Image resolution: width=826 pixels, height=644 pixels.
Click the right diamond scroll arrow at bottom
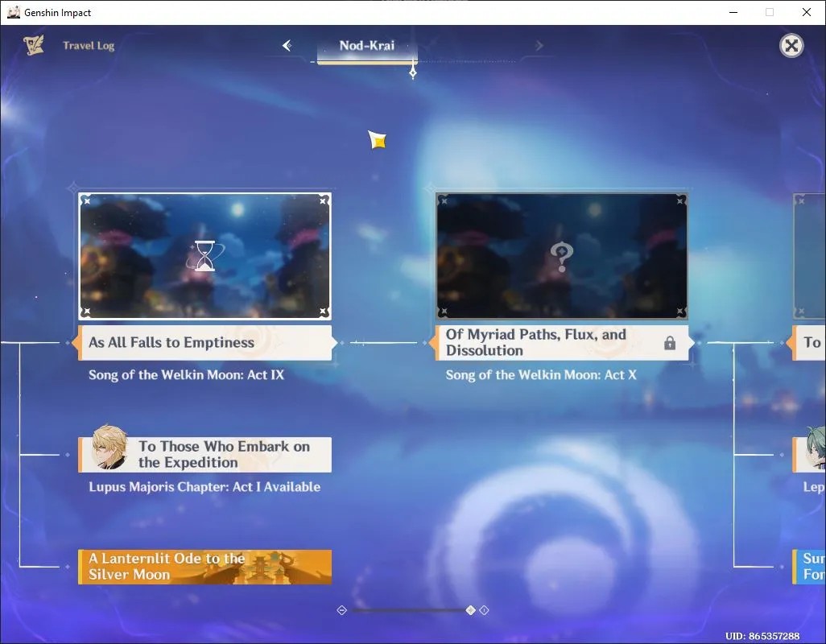[x=484, y=610]
